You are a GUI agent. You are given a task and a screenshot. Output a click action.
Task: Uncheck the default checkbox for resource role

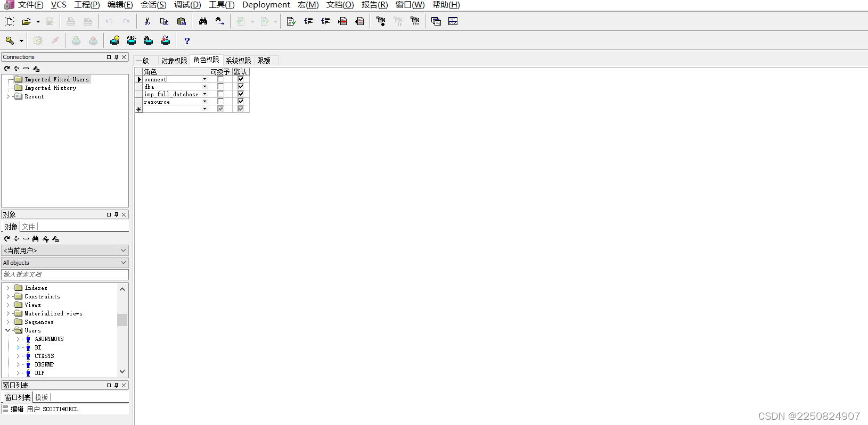pyautogui.click(x=241, y=102)
